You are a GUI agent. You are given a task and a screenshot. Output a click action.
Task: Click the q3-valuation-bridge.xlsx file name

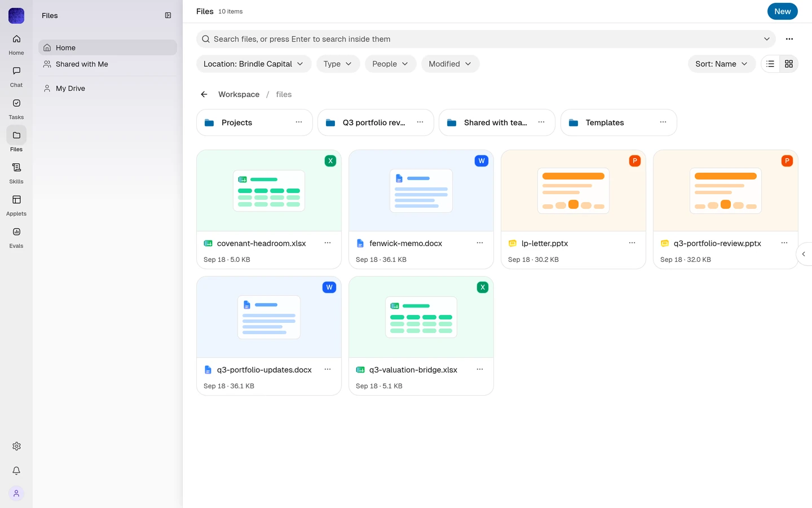point(413,370)
